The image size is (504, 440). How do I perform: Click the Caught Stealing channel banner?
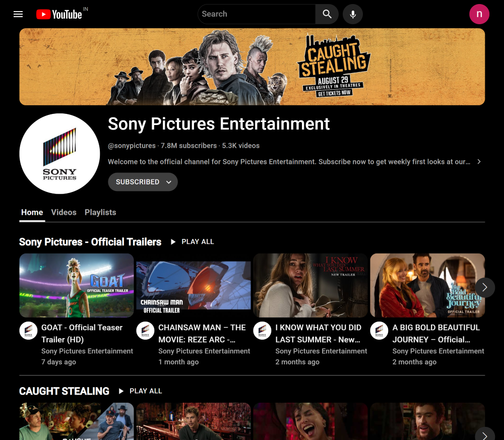[252, 67]
